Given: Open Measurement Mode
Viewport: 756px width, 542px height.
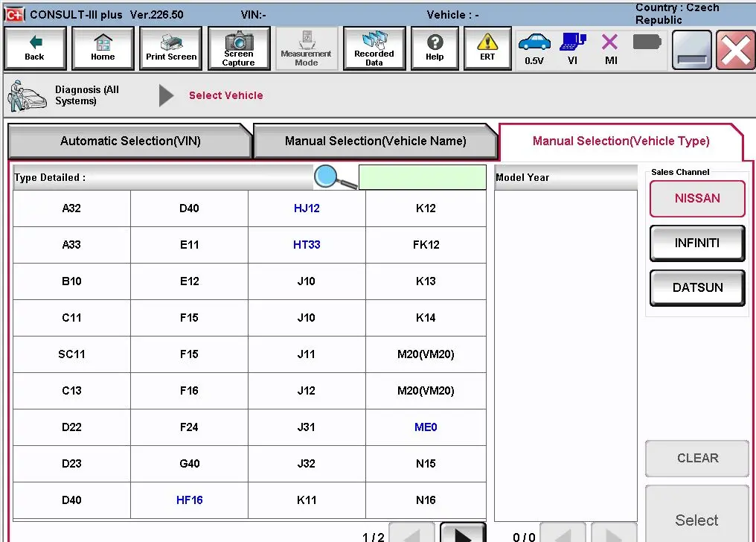Looking at the screenshot, I should (307, 48).
